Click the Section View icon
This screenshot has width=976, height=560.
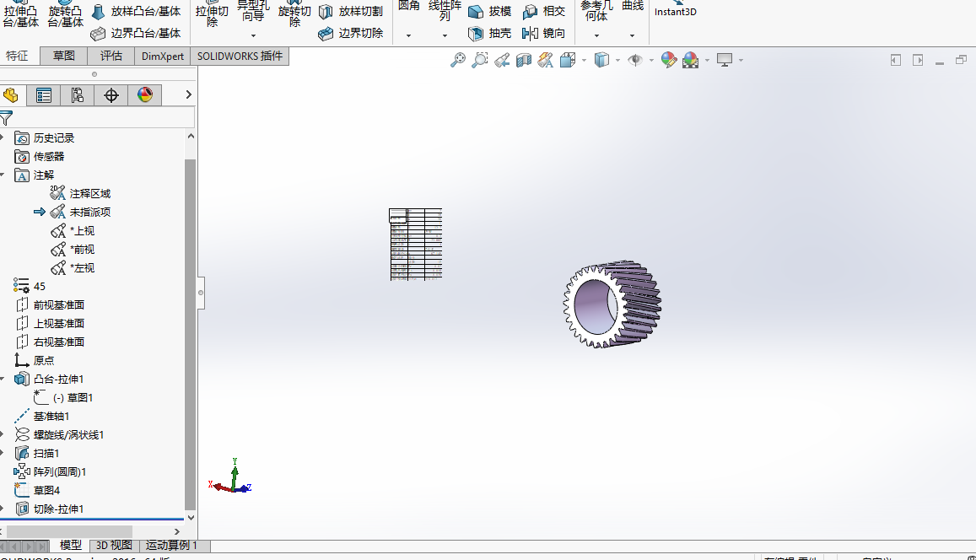pyautogui.click(x=524, y=60)
